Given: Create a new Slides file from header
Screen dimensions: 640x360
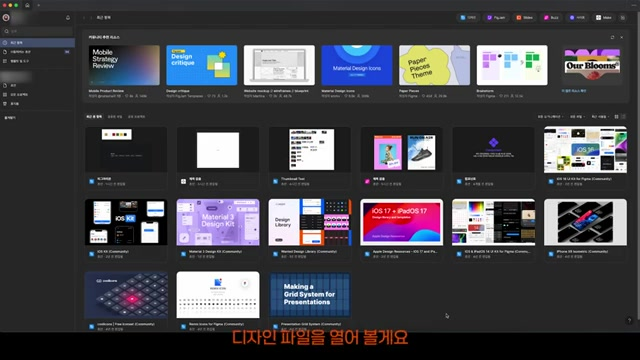Looking at the screenshot, I should [524, 18].
